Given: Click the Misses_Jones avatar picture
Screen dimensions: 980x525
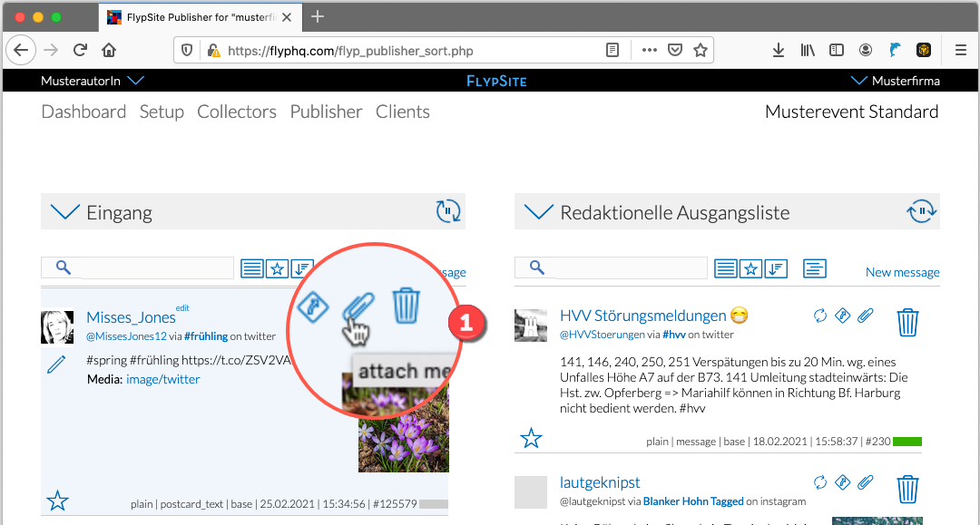Looking at the screenshot, I should (x=57, y=327).
